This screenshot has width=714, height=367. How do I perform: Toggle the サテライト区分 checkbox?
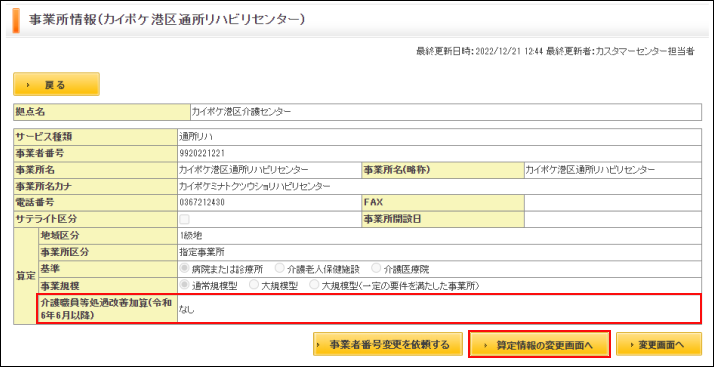click(x=184, y=219)
